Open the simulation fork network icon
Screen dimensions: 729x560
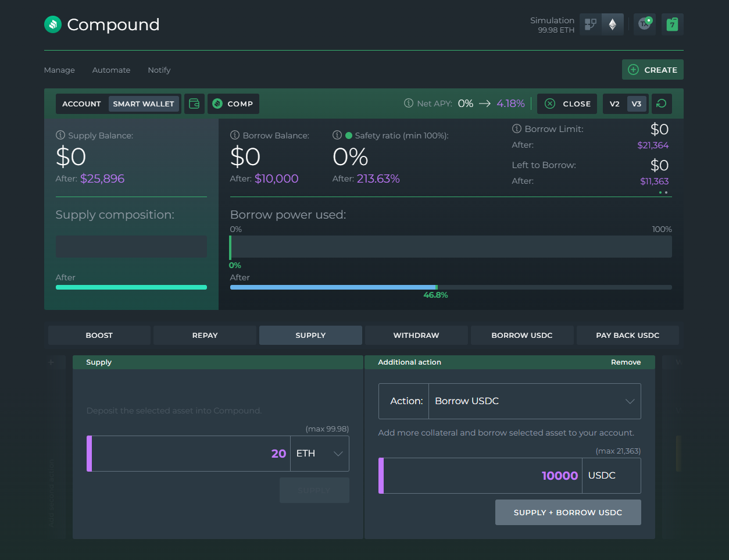(x=591, y=24)
